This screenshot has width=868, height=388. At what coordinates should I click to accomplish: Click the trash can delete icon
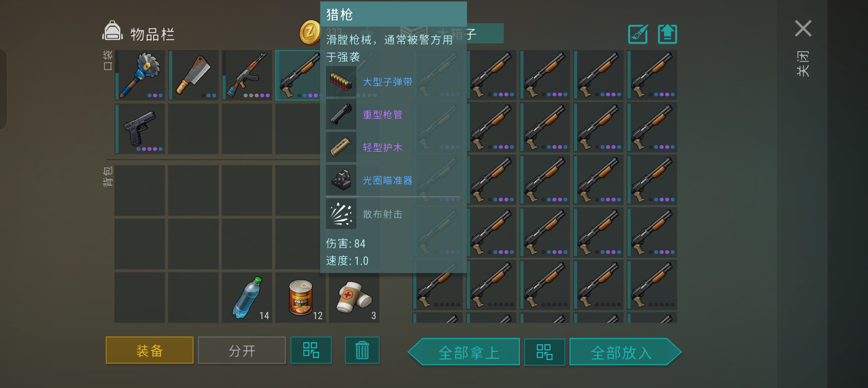(362, 350)
